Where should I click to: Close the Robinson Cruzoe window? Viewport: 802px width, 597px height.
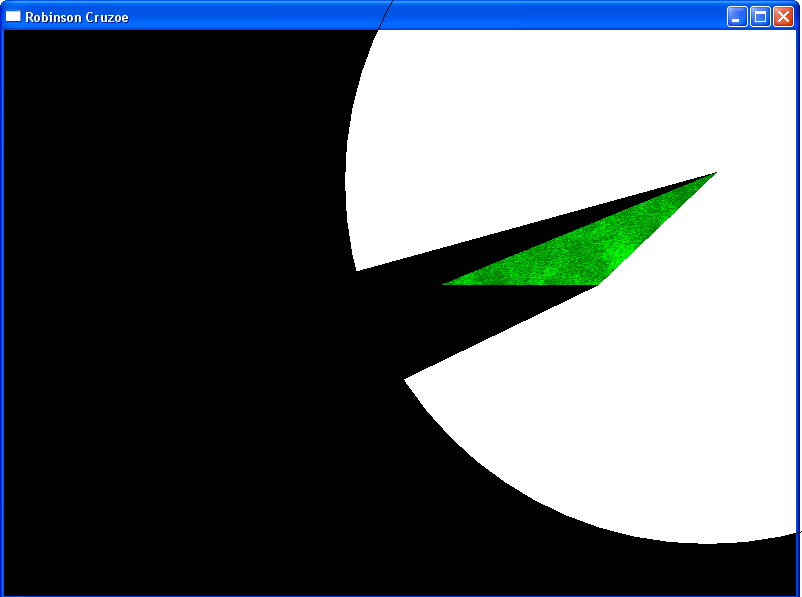tap(783, 16)
